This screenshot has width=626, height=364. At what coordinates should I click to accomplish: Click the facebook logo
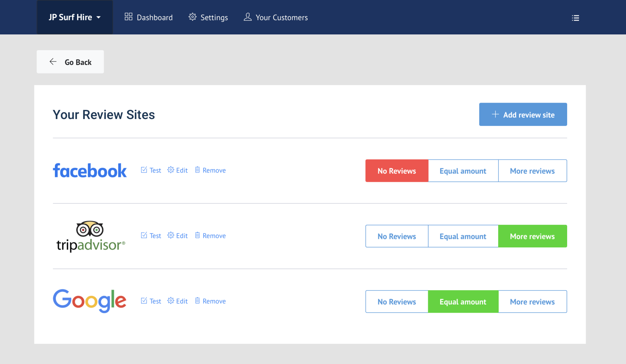coord(90,171)
